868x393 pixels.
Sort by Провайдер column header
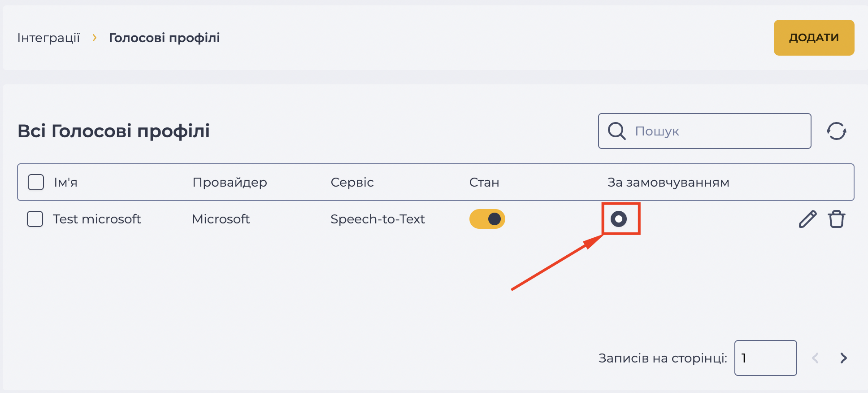coord(230,182)
